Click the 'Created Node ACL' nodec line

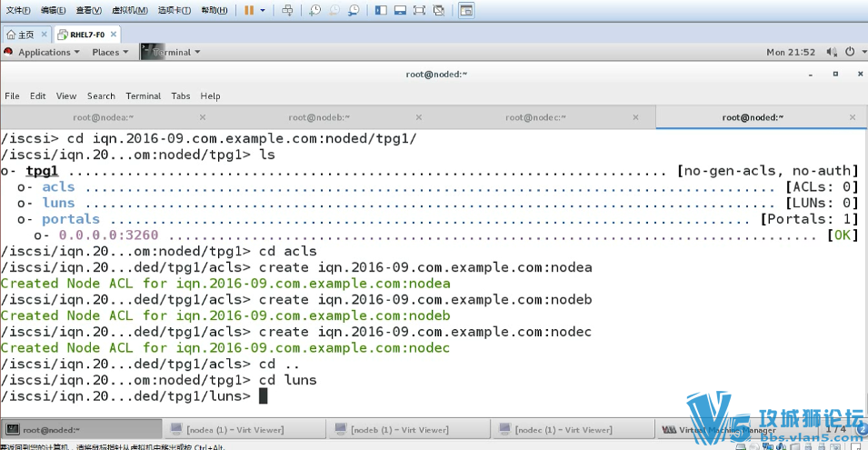click(x=225, y=347)
